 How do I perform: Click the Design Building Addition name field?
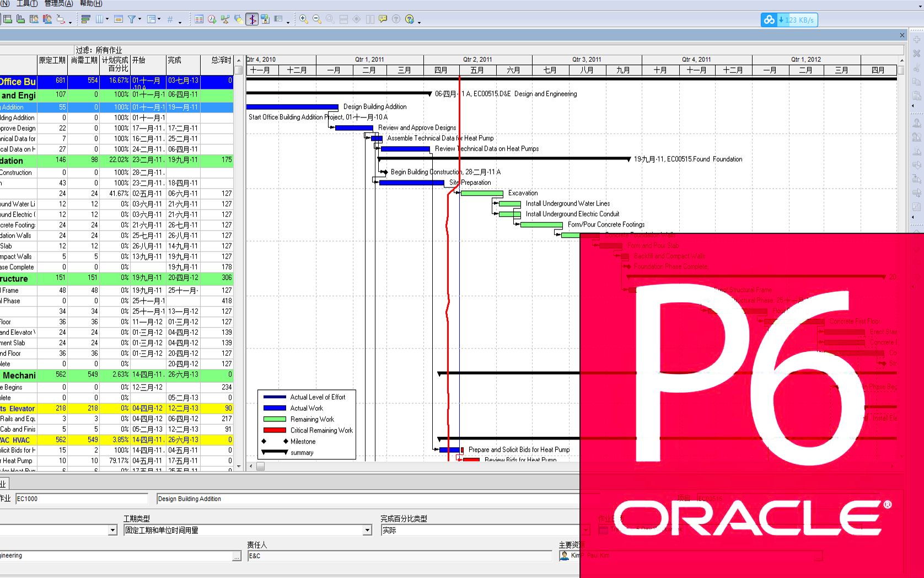coord(368,499)
